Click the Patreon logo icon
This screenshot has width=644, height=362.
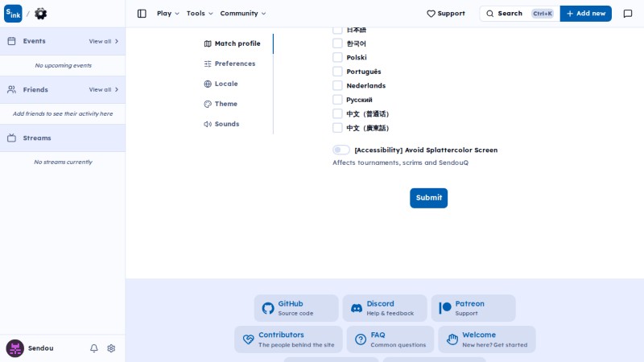[x=445, y=308]
